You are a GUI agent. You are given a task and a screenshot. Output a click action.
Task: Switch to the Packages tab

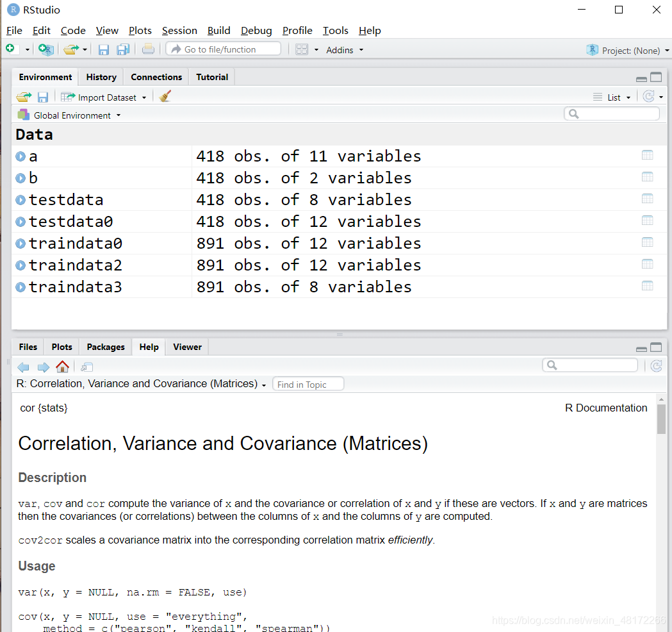click(106, 347)
